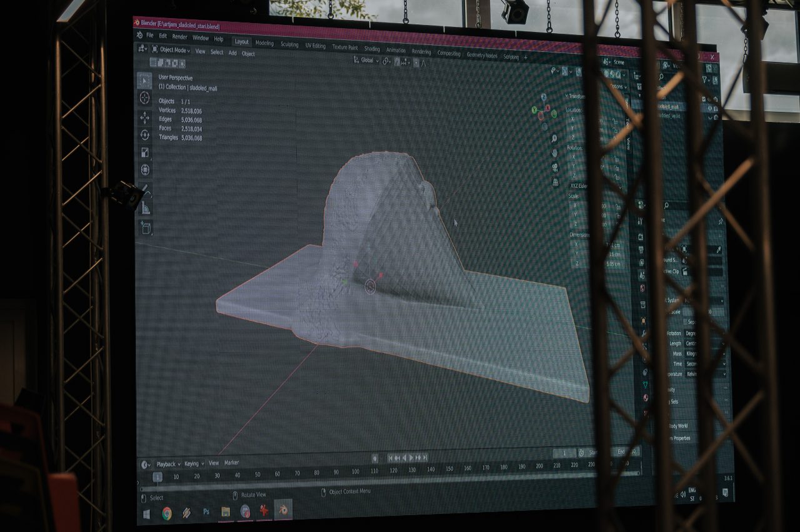Click the Pan view hand icon
Viewport: 800px width, 532px height.
coord(554,152)
